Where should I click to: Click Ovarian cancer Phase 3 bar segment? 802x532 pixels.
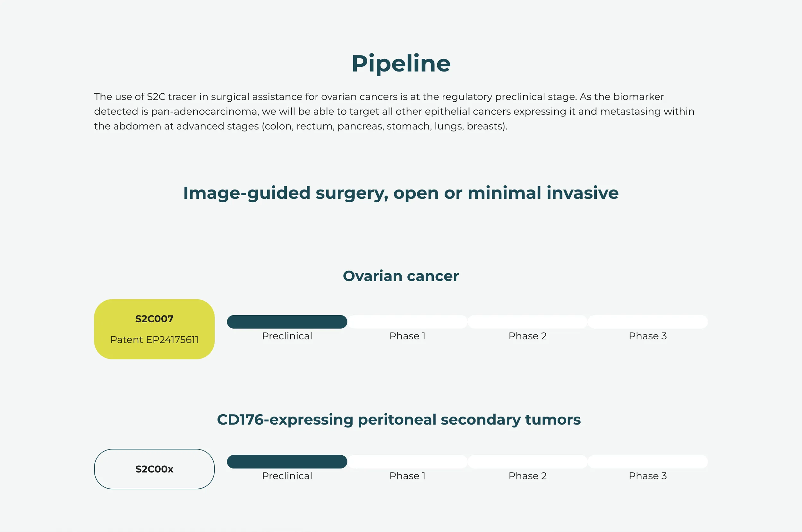coord(648,322)
